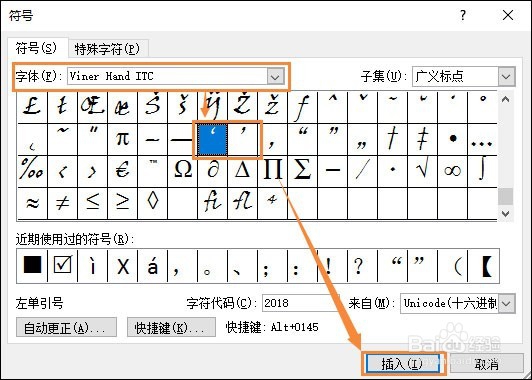This screenshot has width=532, height=380.
Task: Select the Delta Δ symbol
Action: click(242, 171)
